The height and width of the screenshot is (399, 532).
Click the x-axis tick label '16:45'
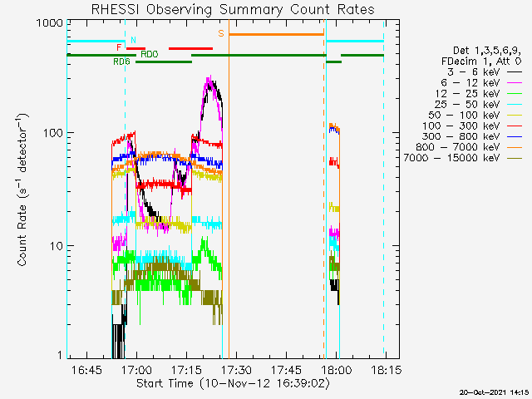(x=86, y=370)
